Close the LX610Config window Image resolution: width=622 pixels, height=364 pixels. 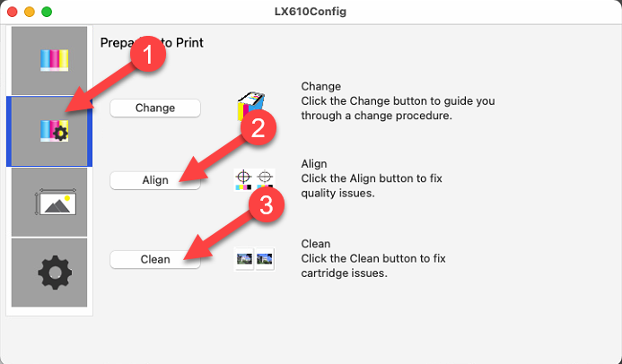coord(13,12)
